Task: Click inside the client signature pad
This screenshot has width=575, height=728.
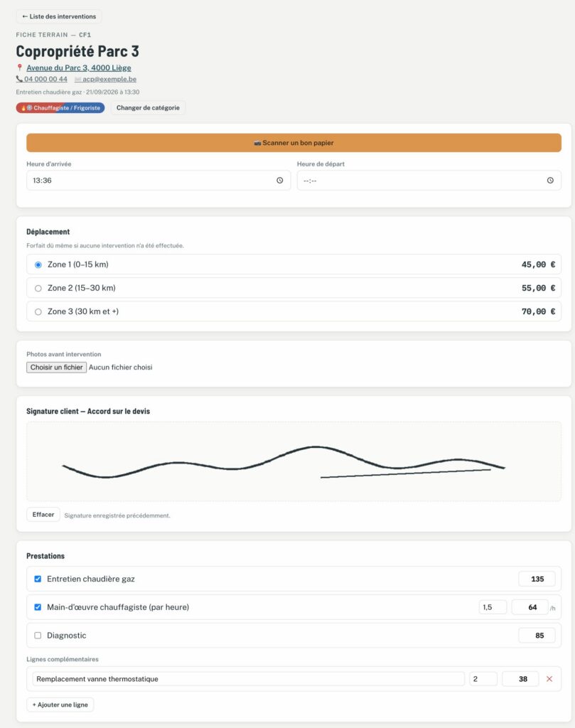Action: point(294,461)
